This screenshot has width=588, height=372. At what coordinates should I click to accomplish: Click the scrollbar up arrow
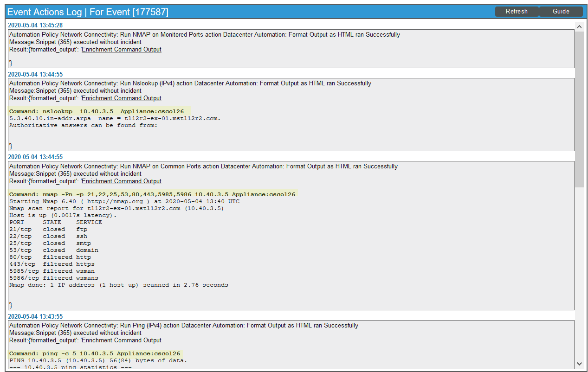click(579, 27)
